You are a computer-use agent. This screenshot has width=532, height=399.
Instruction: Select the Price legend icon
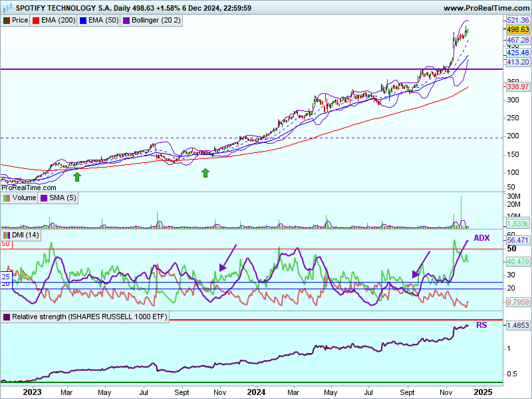tap(7, 21)
